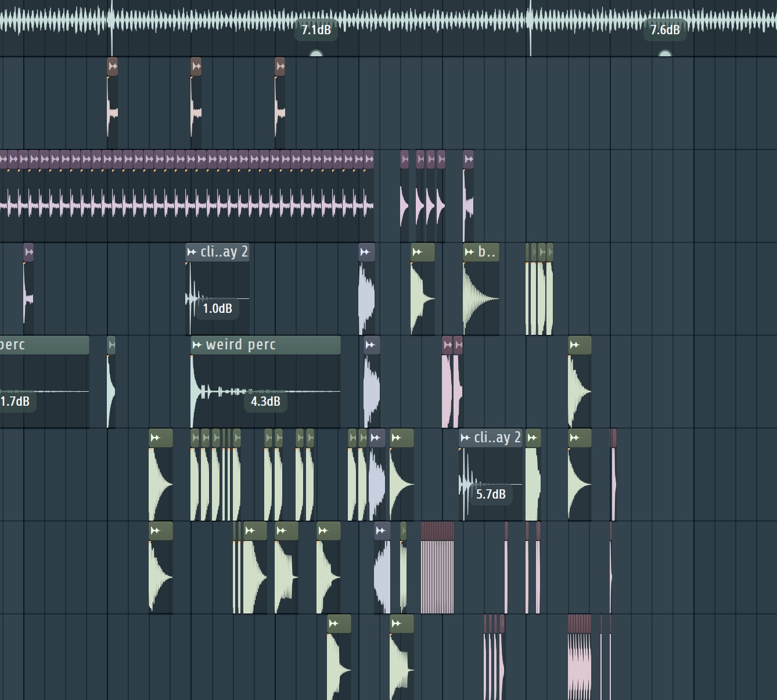Click the header icon of the salmon one-shot clip in the second track
Screen dimensions: 777x700
pos(112,66)
